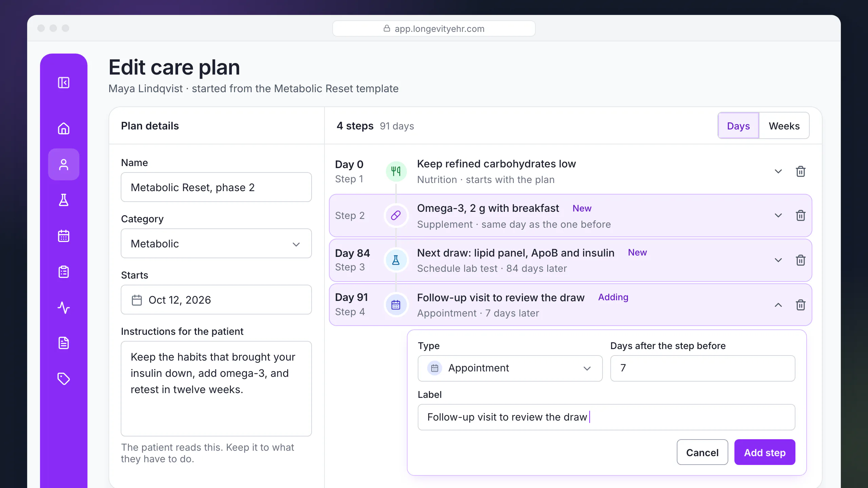Click the appointment calendar icon for Step 4

coord(396,305)
